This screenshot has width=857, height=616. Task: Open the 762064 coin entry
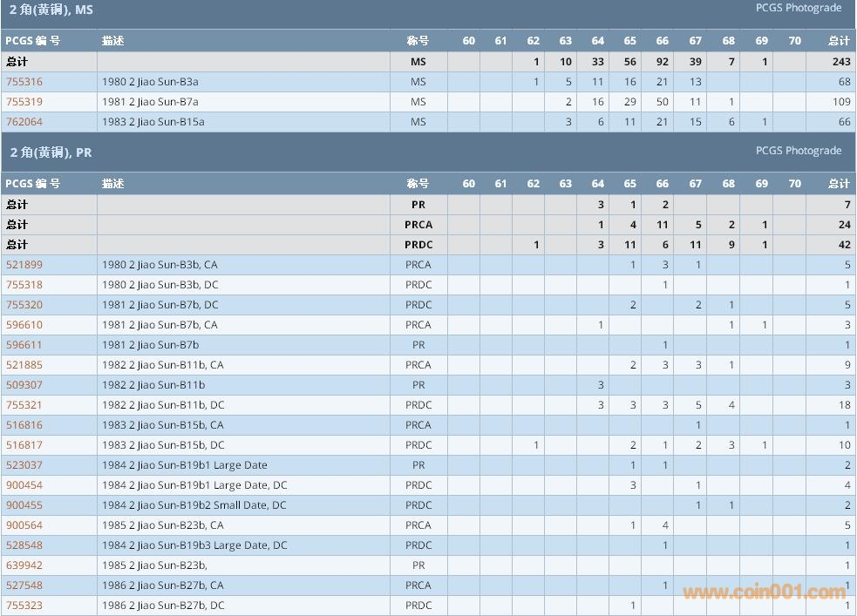coord(24,122)
